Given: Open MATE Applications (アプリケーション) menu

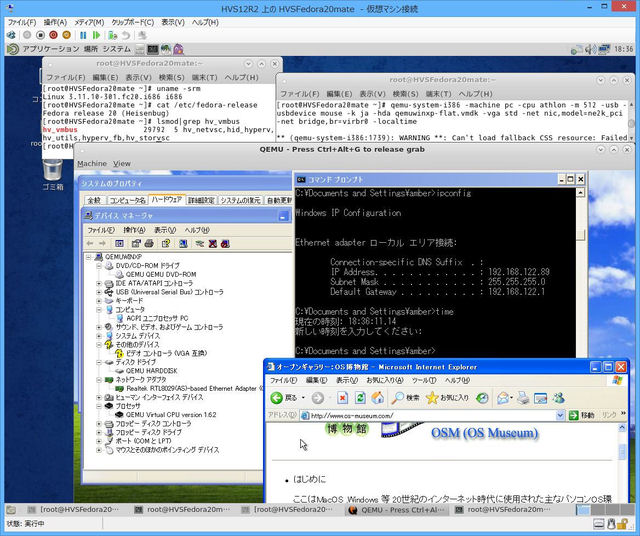Looking at the screenshot, I should (x=51, y=49).
